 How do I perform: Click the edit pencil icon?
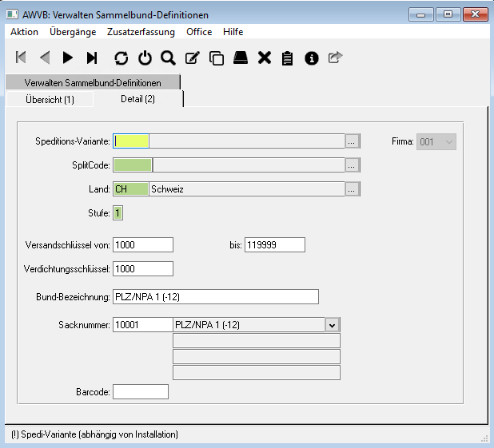pyautogui.click(x=192, y=57)
